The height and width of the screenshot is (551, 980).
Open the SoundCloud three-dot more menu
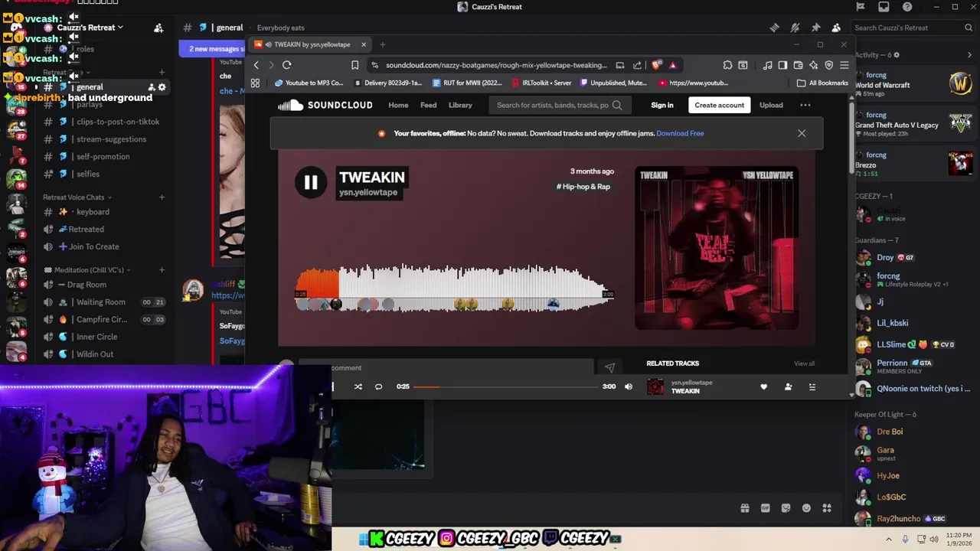coord(805,105)
